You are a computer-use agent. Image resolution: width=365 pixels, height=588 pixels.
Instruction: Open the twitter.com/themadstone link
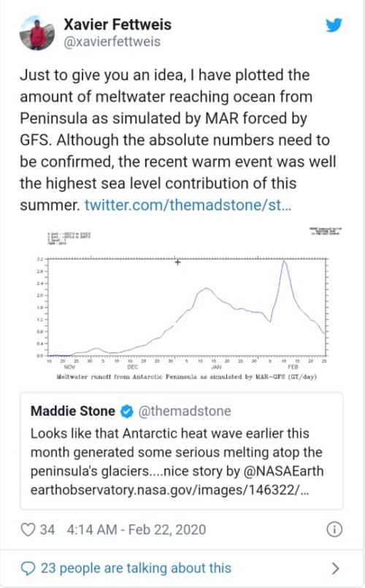[188, 205]
